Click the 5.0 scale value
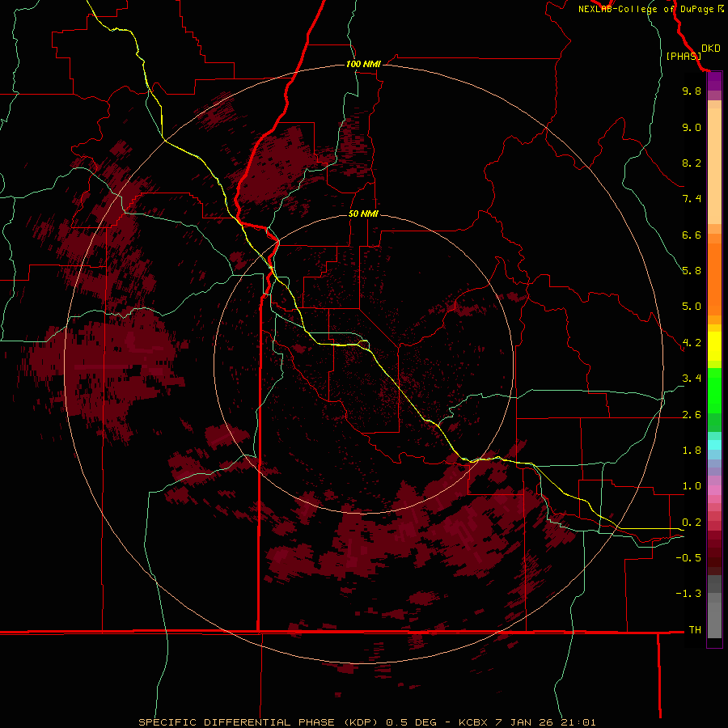The width and height of the screenshot is (728, 728). [692, 307]
